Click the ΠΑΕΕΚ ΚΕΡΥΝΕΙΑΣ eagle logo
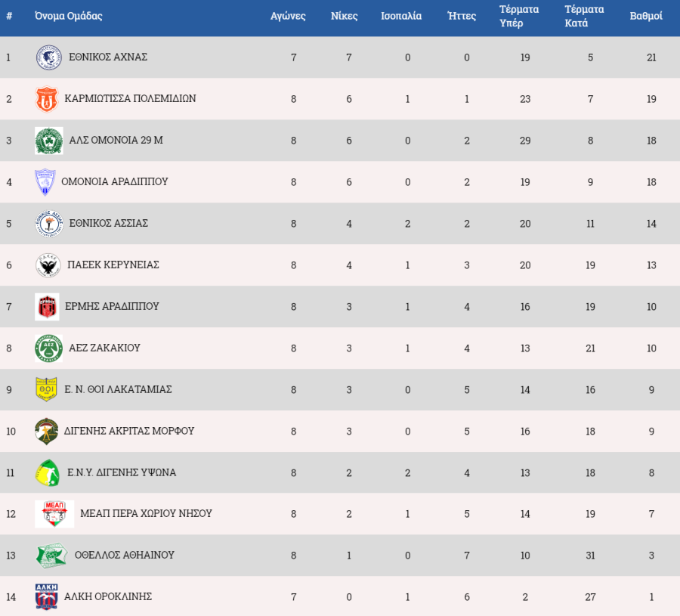Viewport: 680px width, 616px height. (x=48, y=265)
